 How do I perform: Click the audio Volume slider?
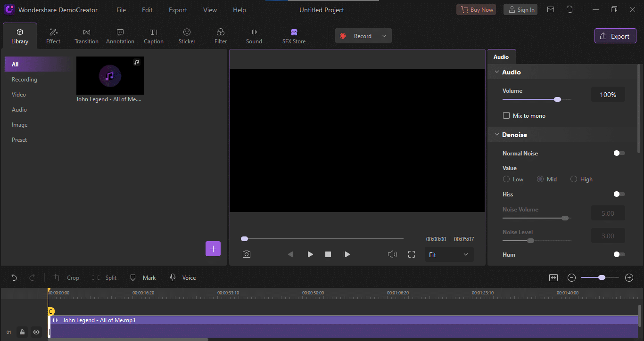coord(537,99)
